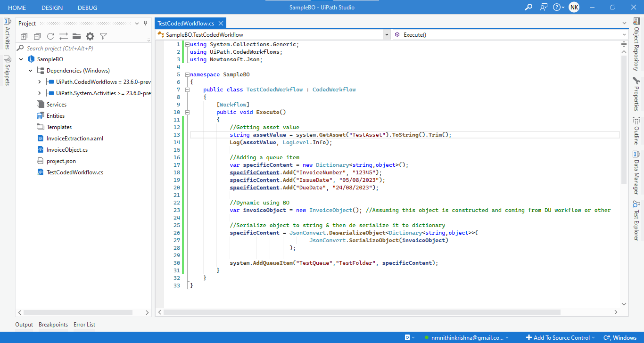This screenshot has width=644, height=343.
Task: Click the editor horizontal scrollbar thumb
Action: point(362,312)
